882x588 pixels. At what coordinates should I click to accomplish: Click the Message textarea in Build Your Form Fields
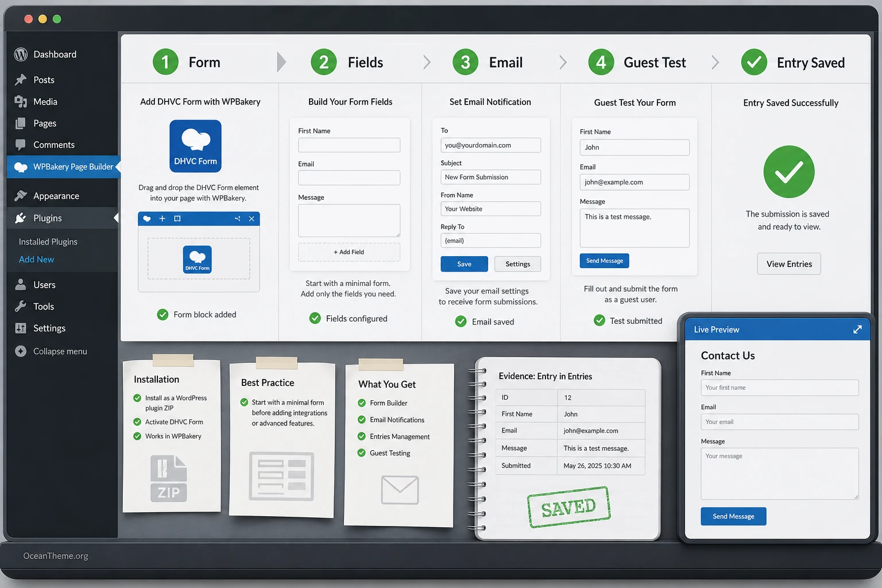click(x=349, y=220)
